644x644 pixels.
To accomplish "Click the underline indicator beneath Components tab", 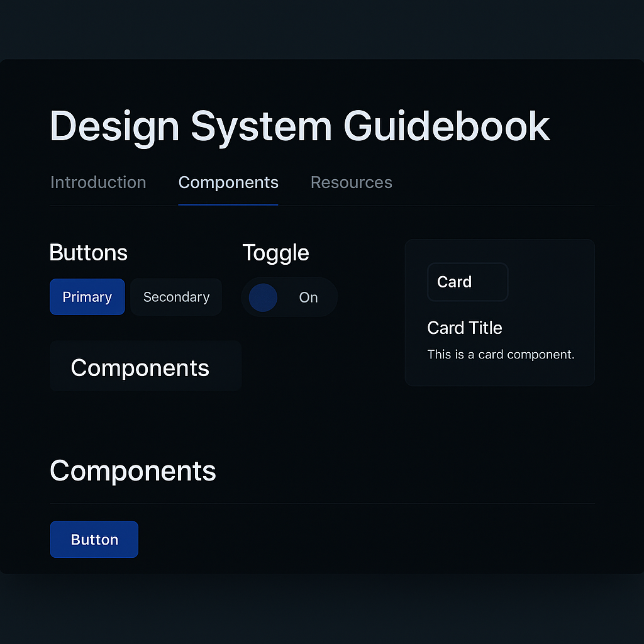I will click(228, 203).
